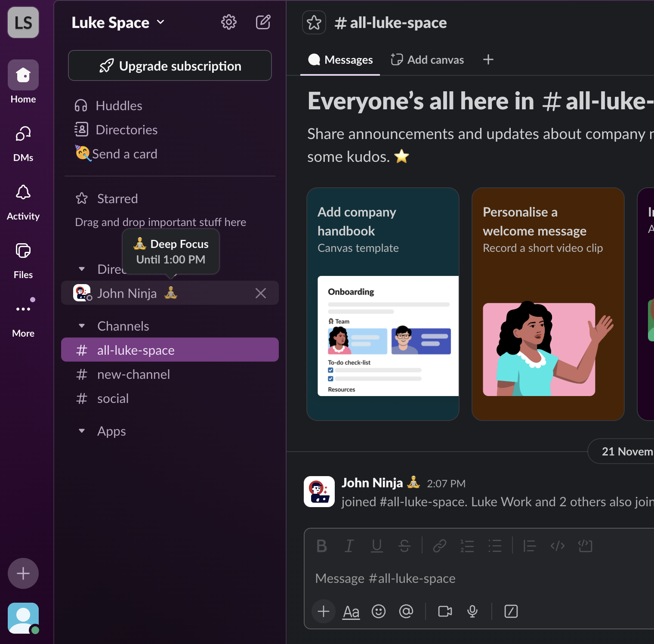Click the Upgrade subscription button

pyautogui.click(x=170, y=65)
